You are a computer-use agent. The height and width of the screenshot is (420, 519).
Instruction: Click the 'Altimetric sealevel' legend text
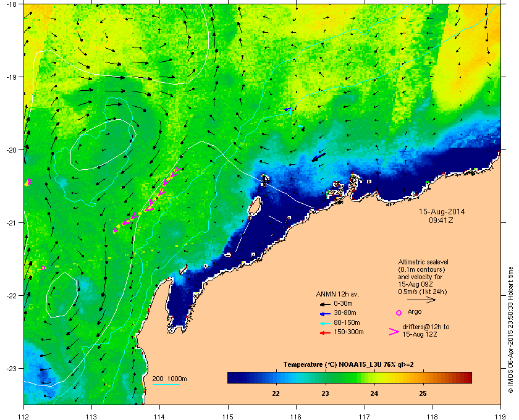(x=423, y=262)
